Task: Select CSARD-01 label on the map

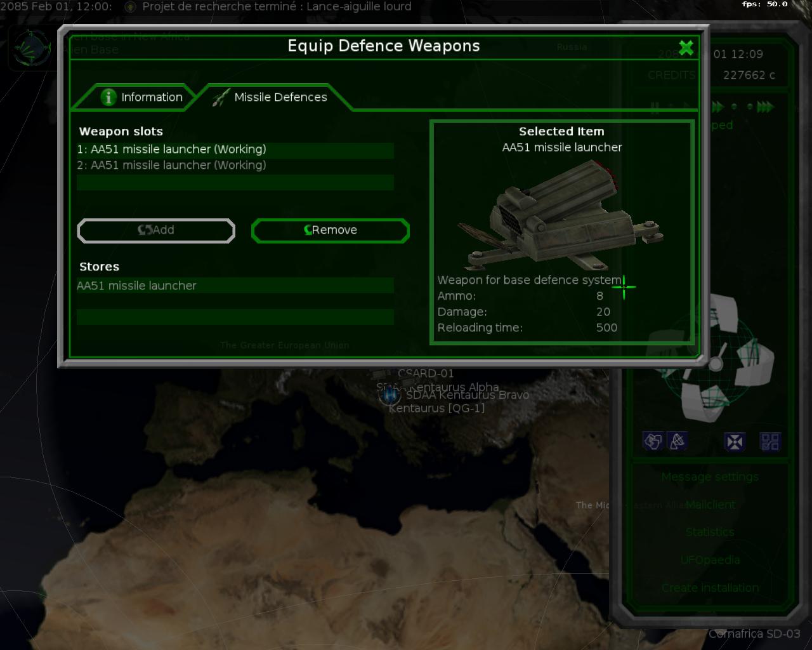Action: point(426,373)
